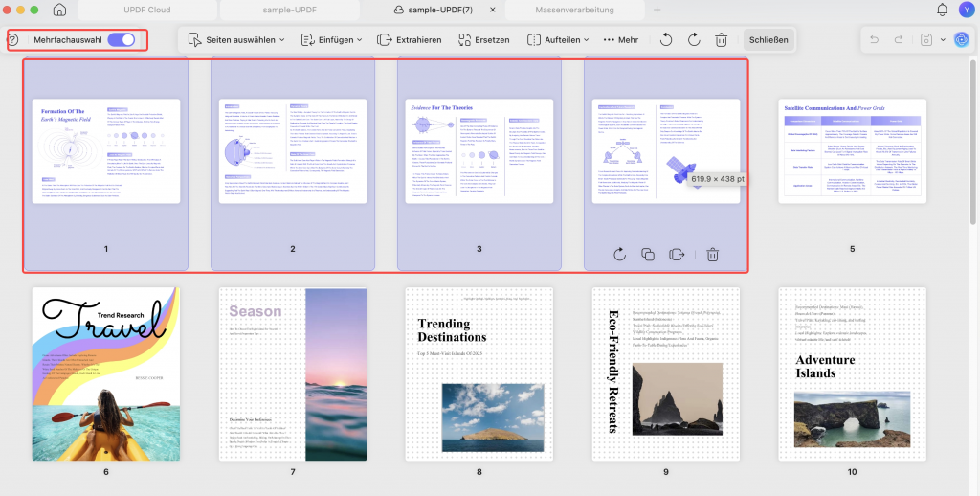Open the home icon in the tab bar

point(59,10)
